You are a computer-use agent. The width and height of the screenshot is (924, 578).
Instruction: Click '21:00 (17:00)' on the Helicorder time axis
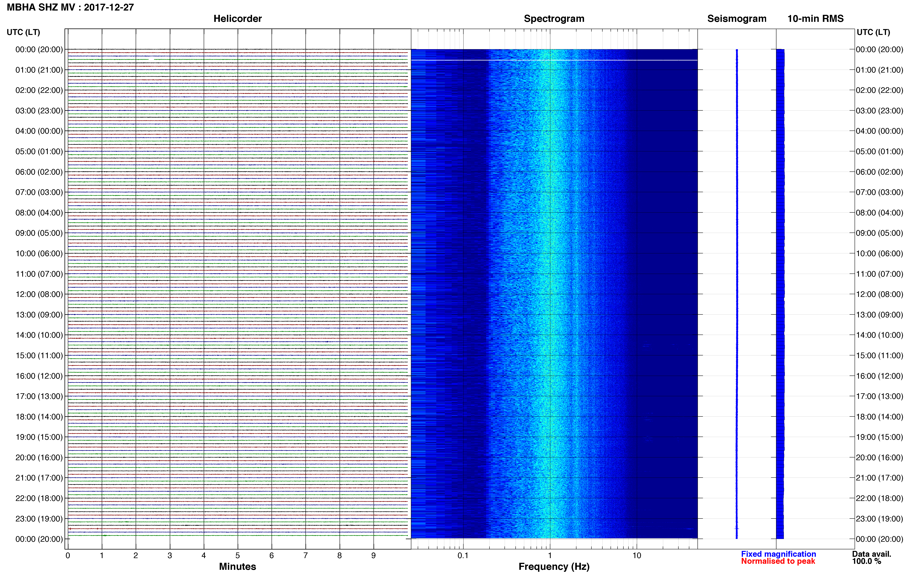click(39, 478)
